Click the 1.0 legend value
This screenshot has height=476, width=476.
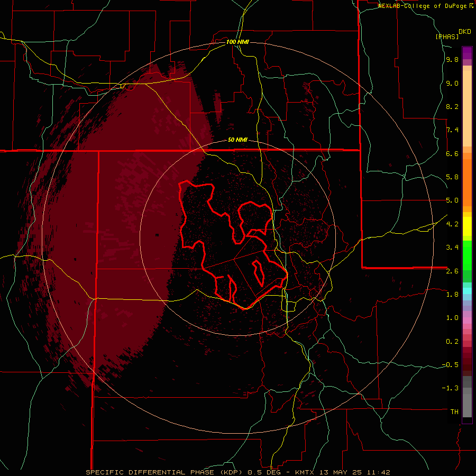click(x=452, y=318)
